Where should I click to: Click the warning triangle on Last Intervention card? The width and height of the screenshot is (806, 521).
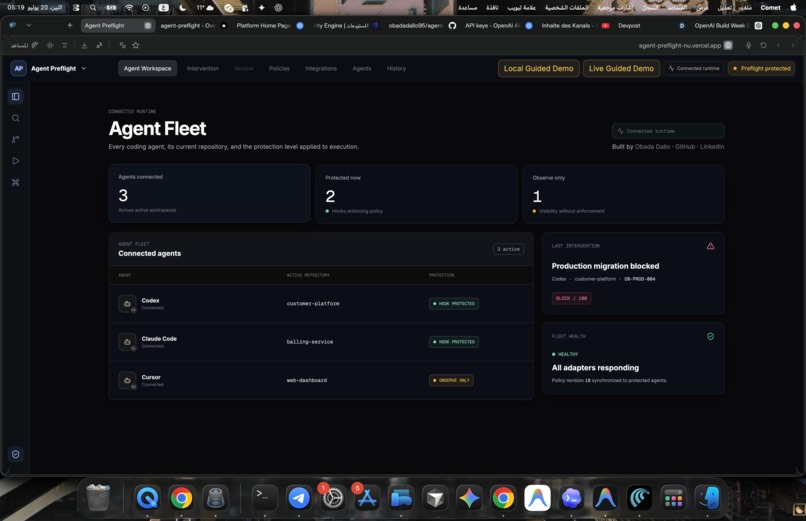click(710, 246)
